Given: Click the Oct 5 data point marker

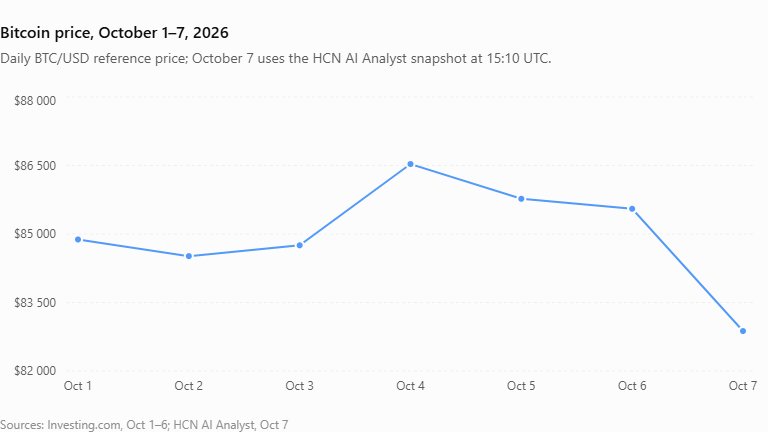Looking at the screenshot, I should 521,199.
